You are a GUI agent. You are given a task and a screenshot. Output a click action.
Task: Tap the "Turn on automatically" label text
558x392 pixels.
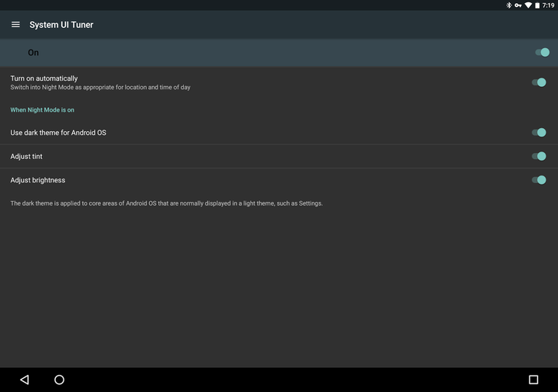44,78
